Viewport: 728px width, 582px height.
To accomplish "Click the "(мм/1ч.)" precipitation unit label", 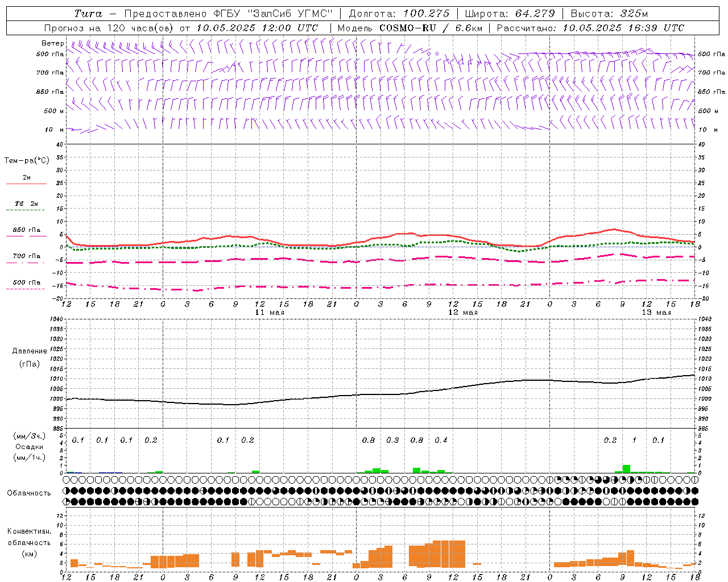I will pyautogui.click(x=29, y=458).
